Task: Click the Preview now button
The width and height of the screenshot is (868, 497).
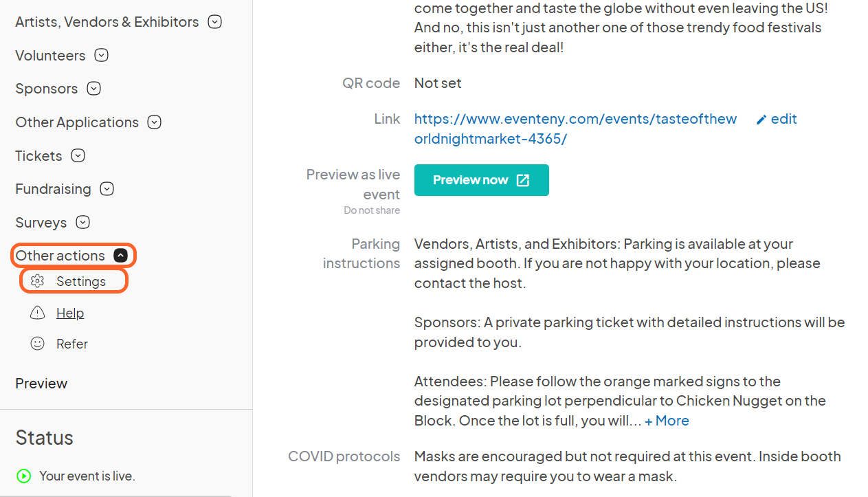Action: (x=482, y=180)
